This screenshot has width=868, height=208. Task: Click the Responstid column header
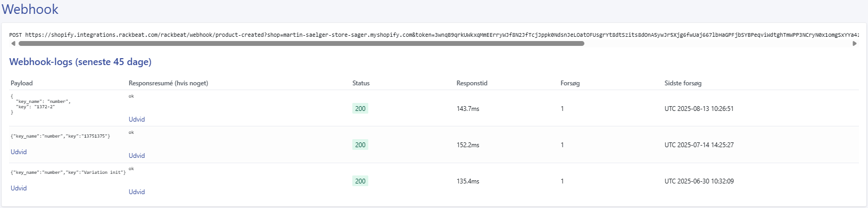pos(472,83)
